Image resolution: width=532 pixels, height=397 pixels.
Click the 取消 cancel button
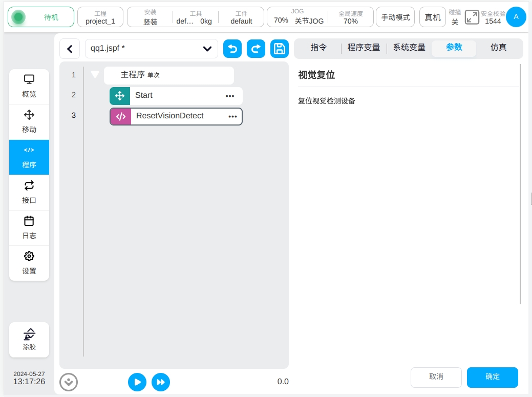[x=436, y=377]
